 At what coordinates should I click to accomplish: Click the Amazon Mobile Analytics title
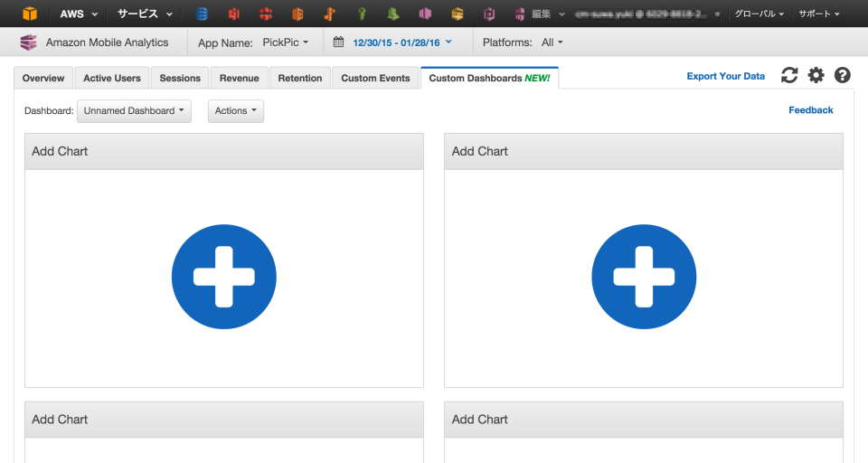(x=107, y=43)
